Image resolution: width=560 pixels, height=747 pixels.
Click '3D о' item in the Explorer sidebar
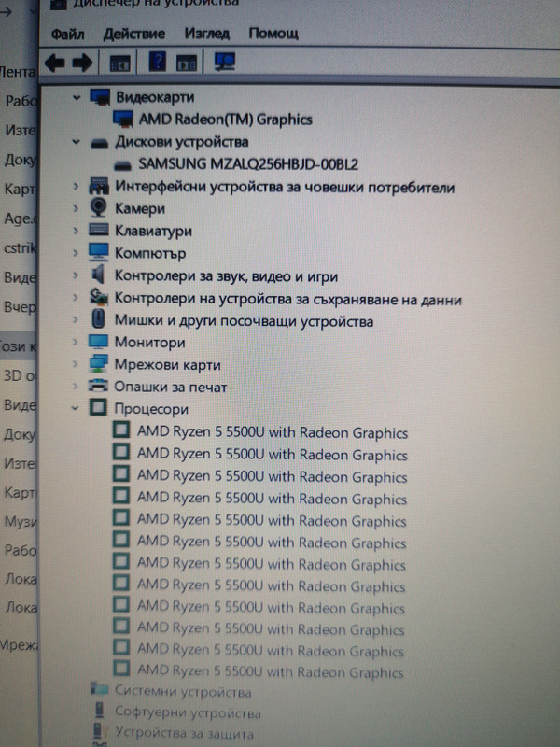(x=20, y=375)
